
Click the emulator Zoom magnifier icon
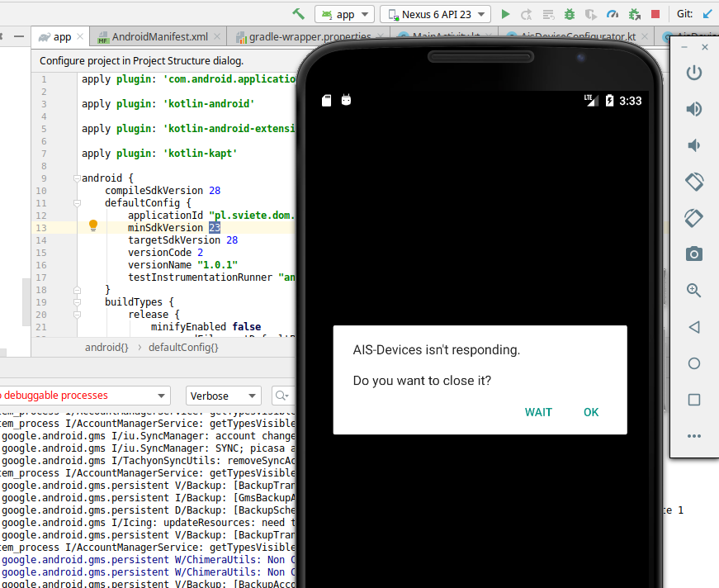[x=694, y=291]
